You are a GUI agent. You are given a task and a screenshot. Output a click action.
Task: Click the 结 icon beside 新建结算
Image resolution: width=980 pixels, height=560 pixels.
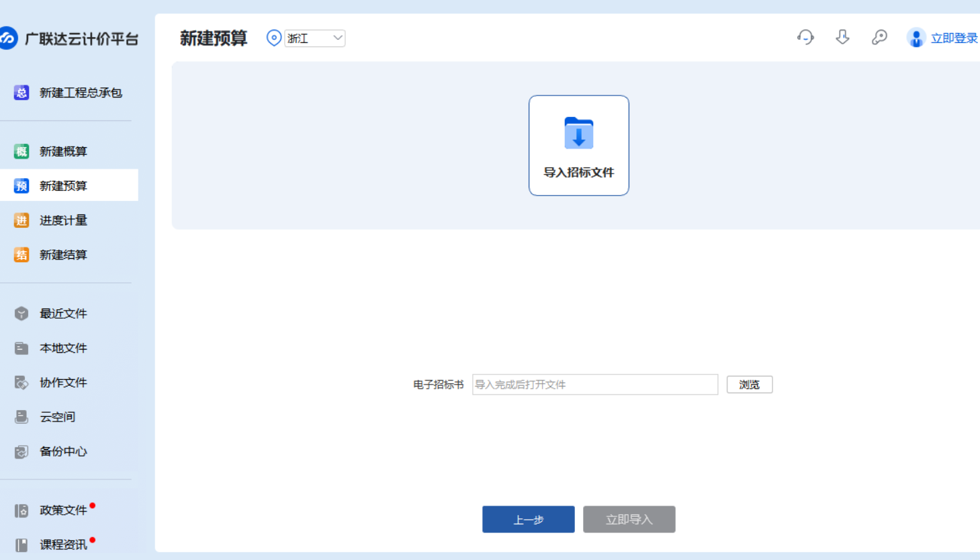point(21,254)
